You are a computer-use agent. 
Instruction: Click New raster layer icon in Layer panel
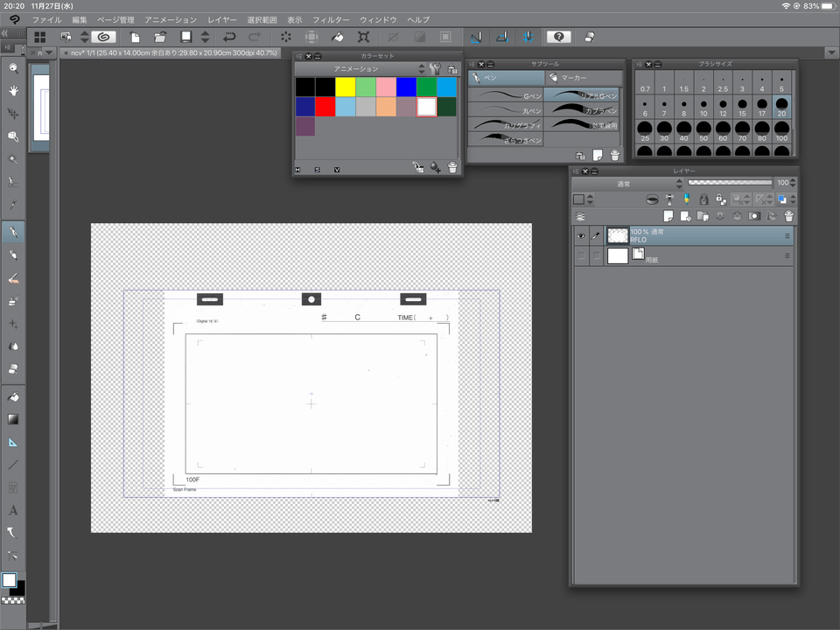point(668,216)
